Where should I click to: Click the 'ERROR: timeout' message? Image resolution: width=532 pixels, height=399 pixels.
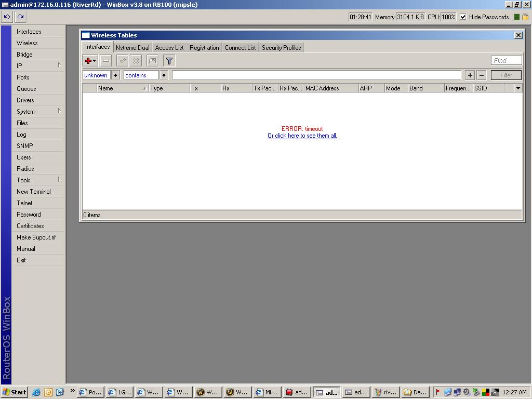302,129
